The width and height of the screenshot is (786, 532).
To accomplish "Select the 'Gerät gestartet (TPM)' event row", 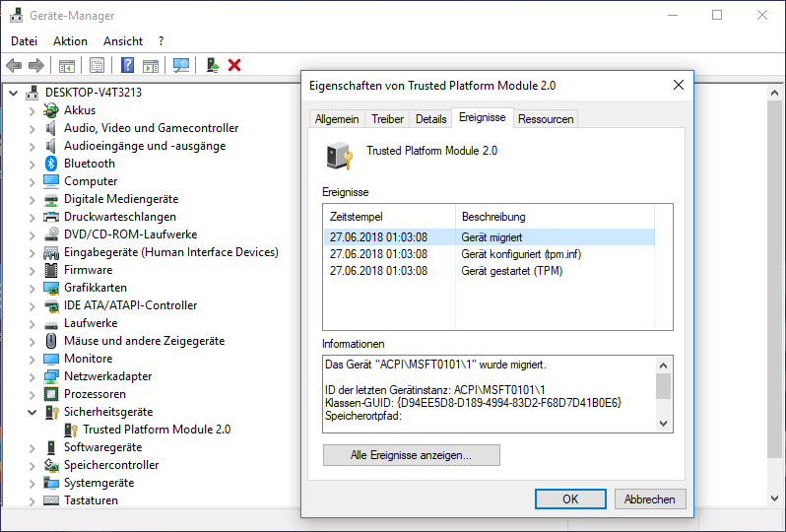I will click(510, 271).
